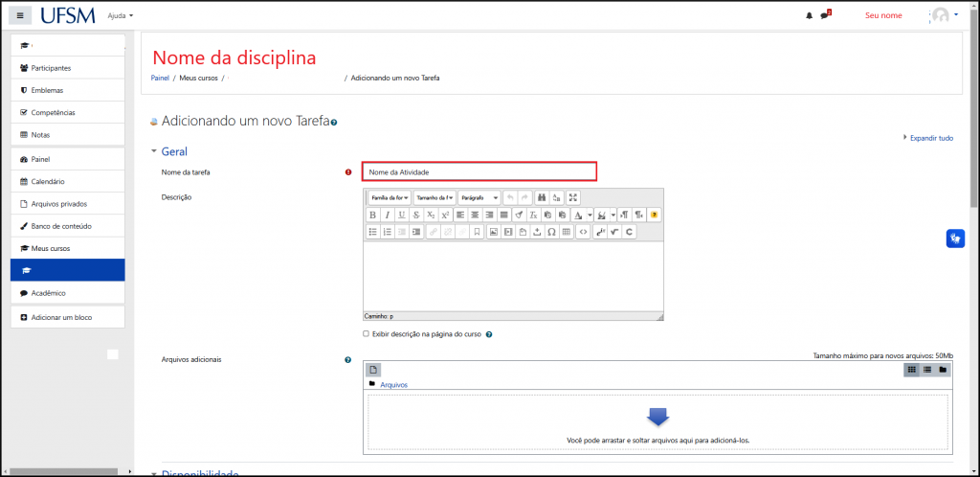The height and width of the screenshot is (477, 980).
Task: Click the add file icon in Arquivos adicionais
Action: [x=373, y=369]
